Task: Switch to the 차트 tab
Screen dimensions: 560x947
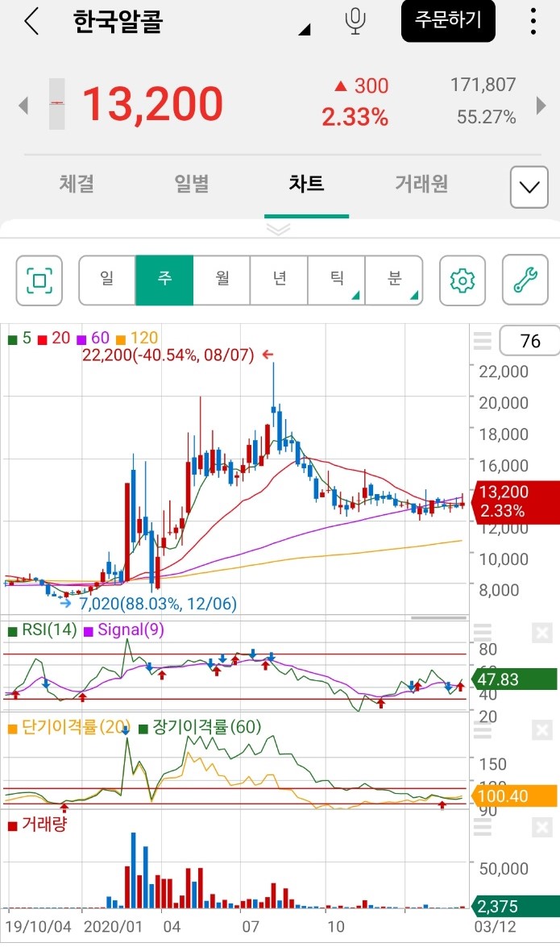Action: pos(306,183)
